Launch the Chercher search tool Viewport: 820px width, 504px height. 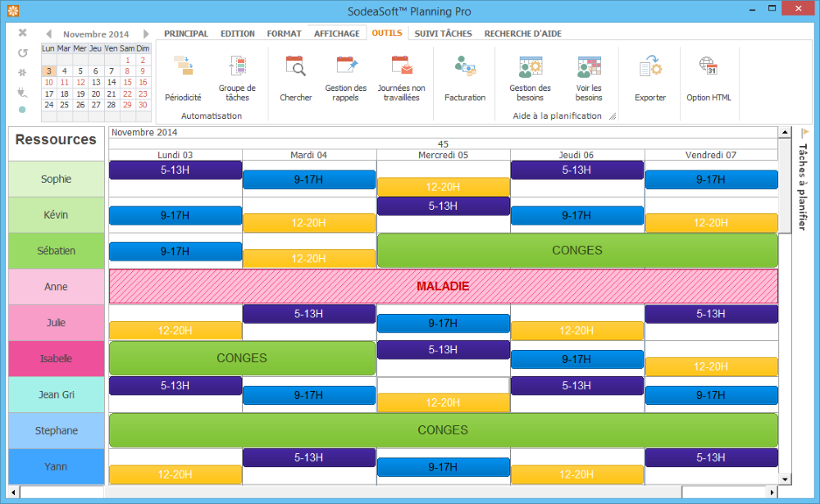click(x=295, y=79)
